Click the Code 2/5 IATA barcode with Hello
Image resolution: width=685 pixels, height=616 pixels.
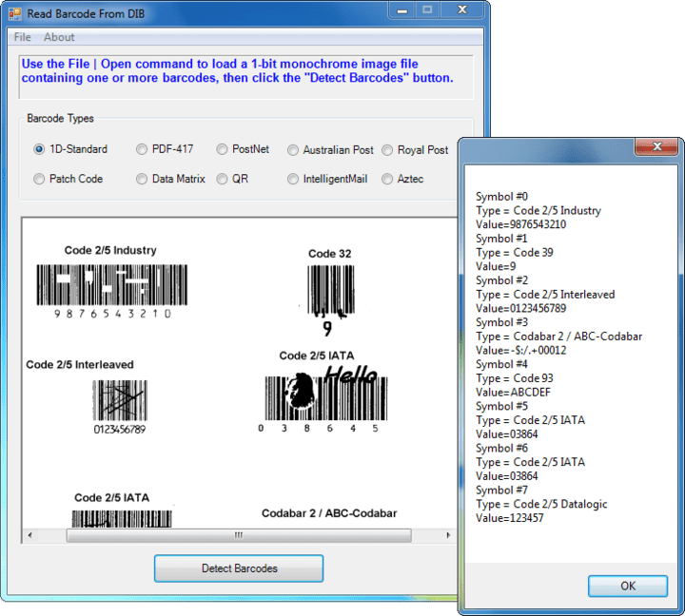326,395
